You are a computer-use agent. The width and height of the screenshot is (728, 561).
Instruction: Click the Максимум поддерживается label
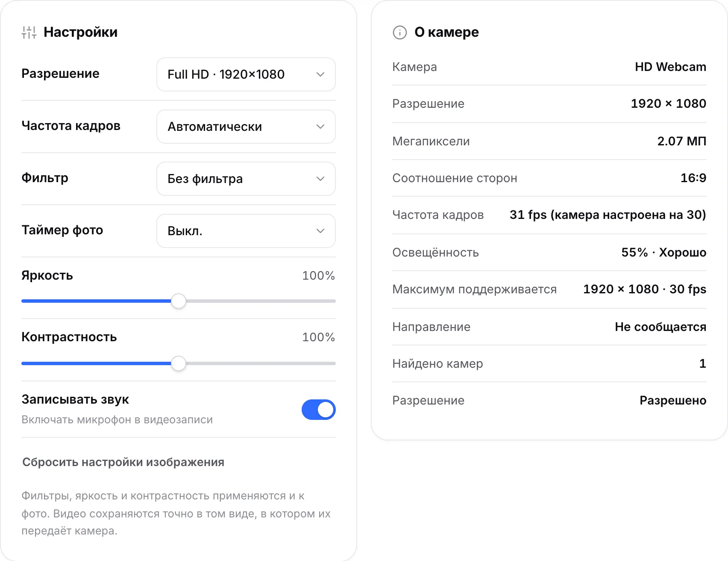click(x=474, y=289)
